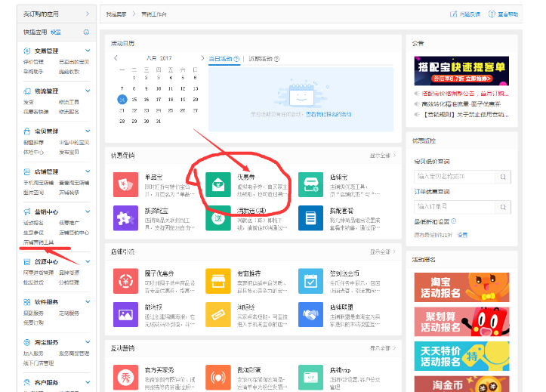Collapse the 软件服务 section chevron
546x392 pixels.
(x=88, y=302)
